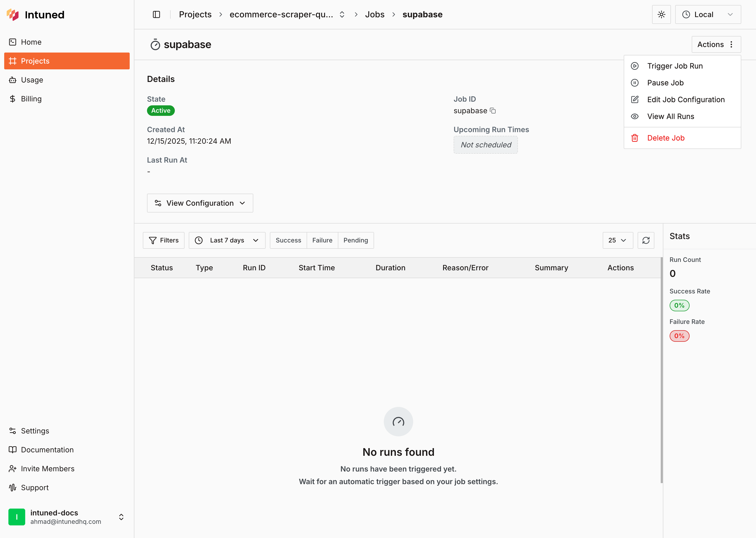Screen dimensions: 756x538
Task: Open Invite Members
Action: (67, 468)
